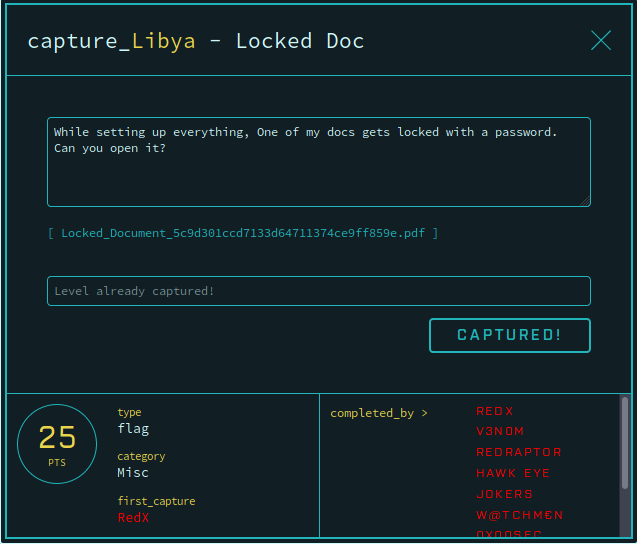Image resolution: width=637 pixels, height=544 pixels.
Task: Focus the 'Level already captured!' flag field
Action: 319,291
